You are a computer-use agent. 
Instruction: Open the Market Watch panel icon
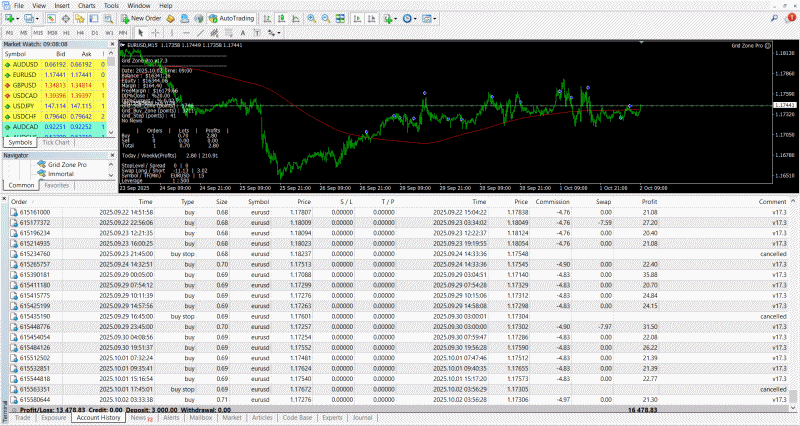point(51,18)
